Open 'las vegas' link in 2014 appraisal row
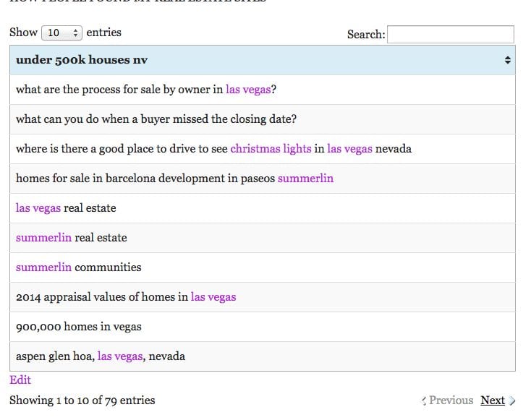This screenshot has height=420, width=531. pos(213,297)
